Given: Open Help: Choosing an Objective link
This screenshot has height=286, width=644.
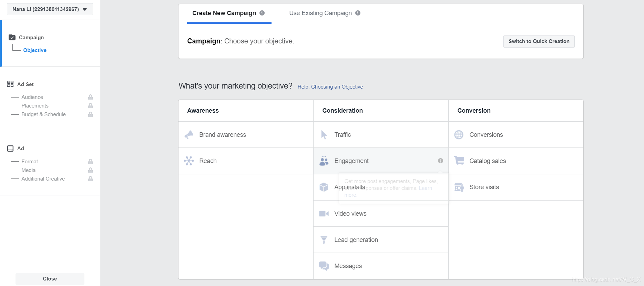Looking at the screenshot, I should [330, 87].
